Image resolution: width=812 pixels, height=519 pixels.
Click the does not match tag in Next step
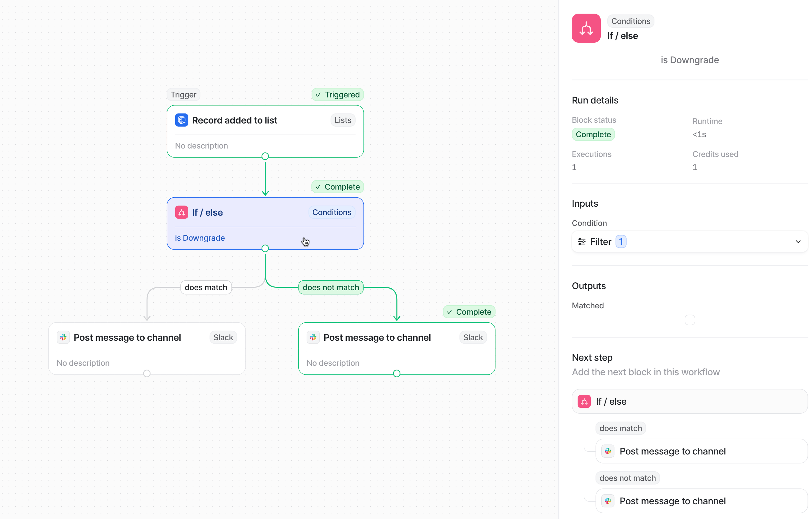tap(627, 478)
